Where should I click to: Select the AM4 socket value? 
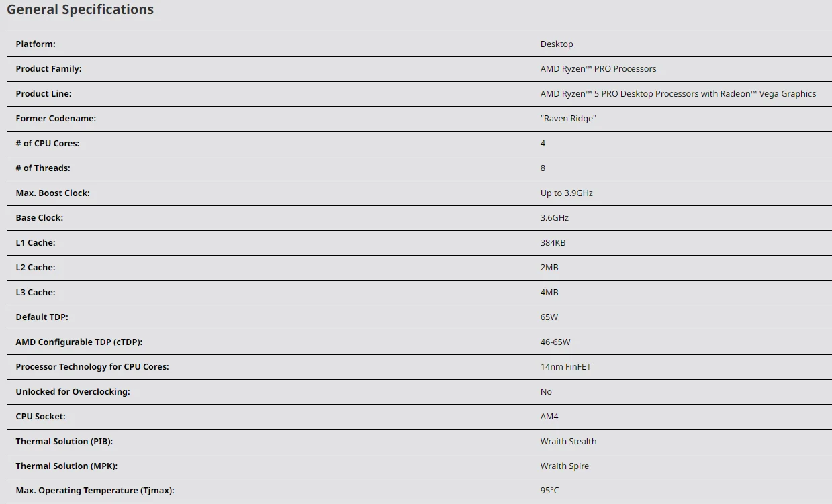point(549,417)
